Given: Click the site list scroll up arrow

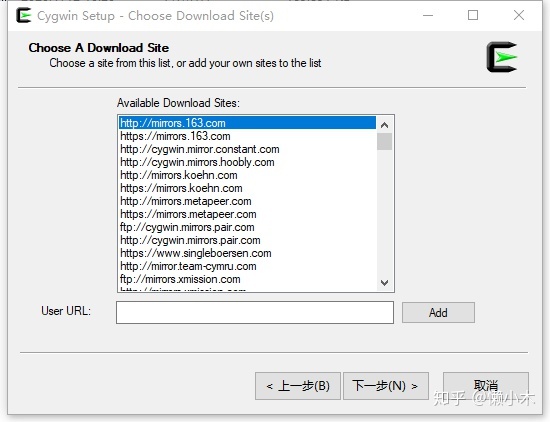Looking at the screenshot, I should pyautogui.click(x=384, y=125).
